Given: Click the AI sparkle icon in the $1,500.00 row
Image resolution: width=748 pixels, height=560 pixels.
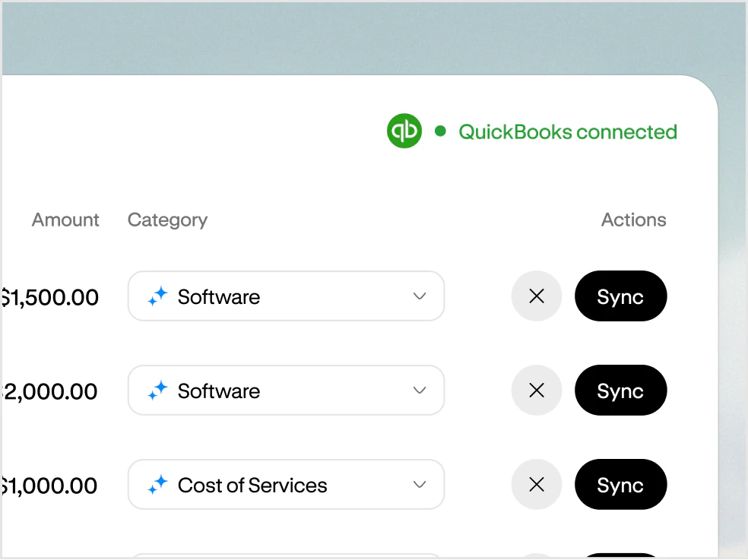Looking at the screenshot, I should [x=157, y=296].
